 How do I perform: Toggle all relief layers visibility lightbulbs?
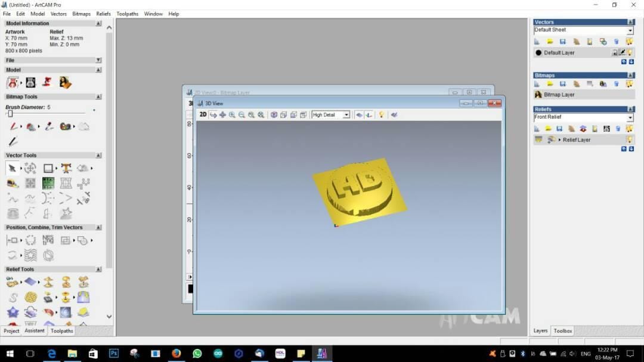coord(629,129)
